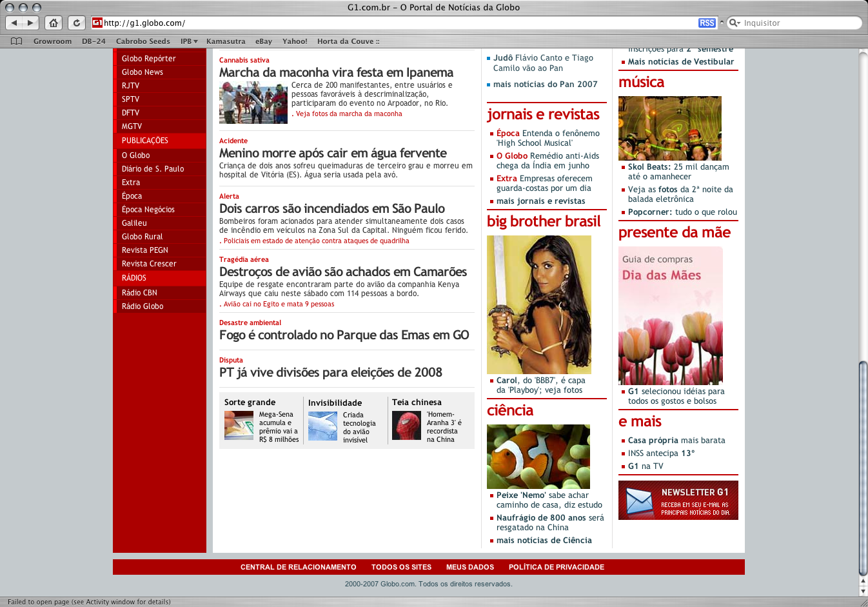Image resolution: width=868 pixels, height=607 pixels.
Task: Go to the home page icon
Action: click(54, 23)
